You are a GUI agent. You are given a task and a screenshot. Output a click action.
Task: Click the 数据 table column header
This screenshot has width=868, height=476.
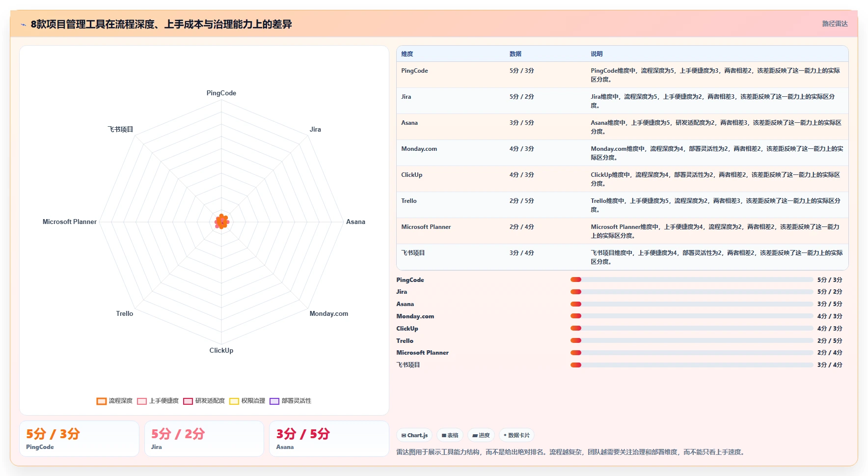click(515, 54)
